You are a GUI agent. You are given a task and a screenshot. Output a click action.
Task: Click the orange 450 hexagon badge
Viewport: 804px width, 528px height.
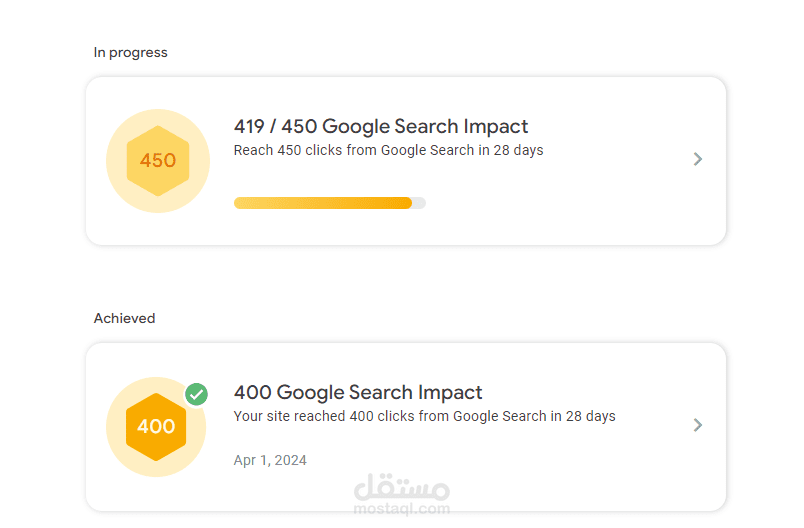[x=157, y=160]
